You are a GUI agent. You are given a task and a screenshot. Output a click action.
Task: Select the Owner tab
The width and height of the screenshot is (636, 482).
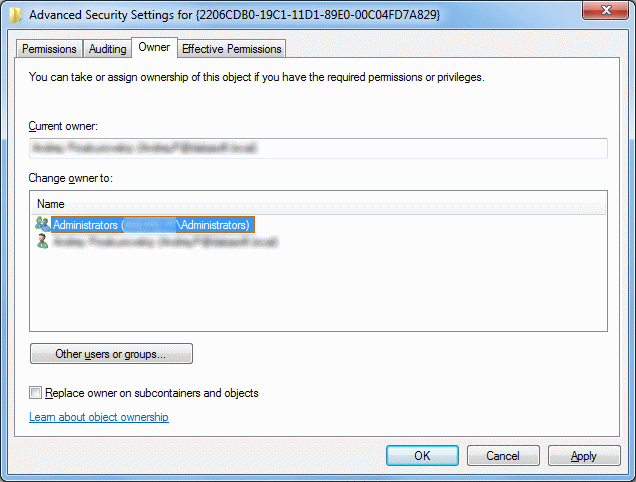[x=154, y=47]
